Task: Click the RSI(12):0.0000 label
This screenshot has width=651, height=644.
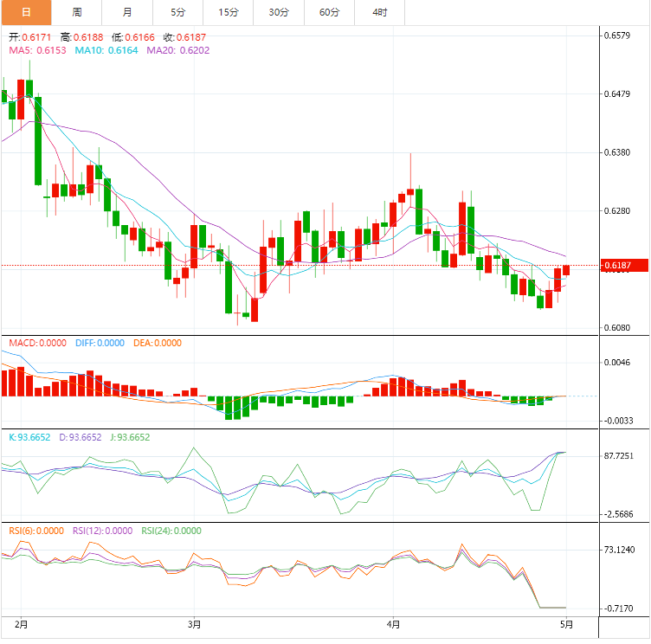Action: [x=102, y=531]
